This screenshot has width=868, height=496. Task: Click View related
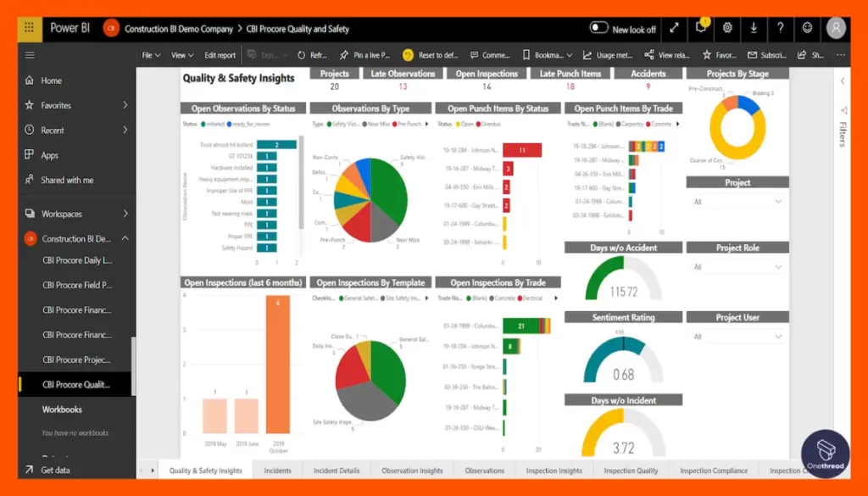coord(667,55)
